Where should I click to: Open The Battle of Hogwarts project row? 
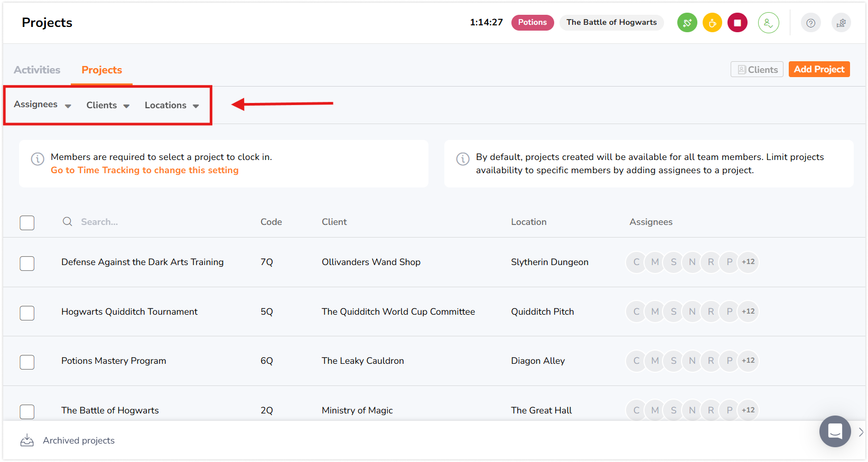110,410
